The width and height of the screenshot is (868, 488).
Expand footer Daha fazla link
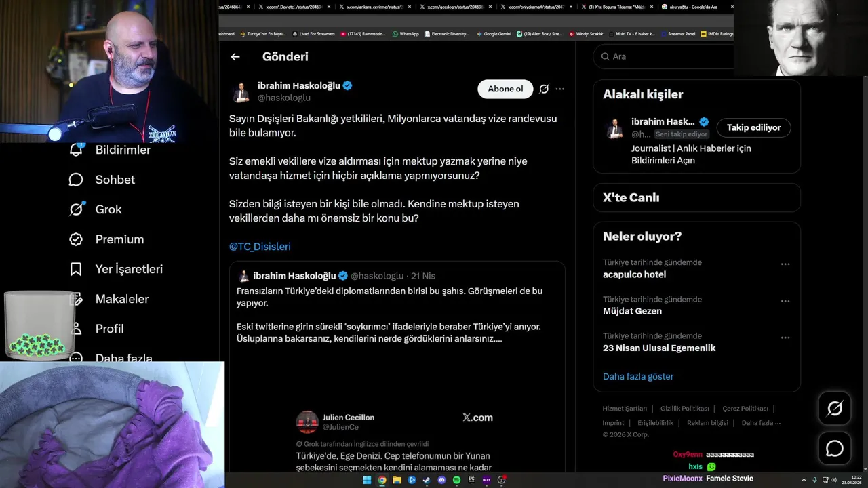(x=761, y=423)
